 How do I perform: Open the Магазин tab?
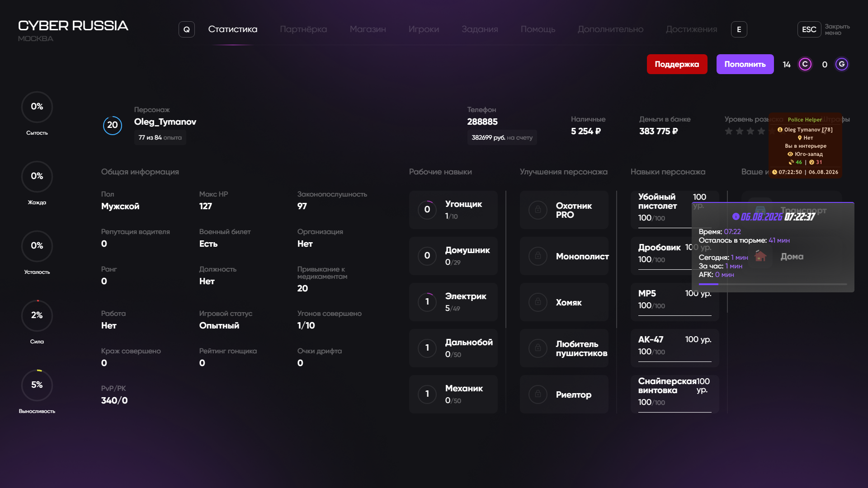coord(368,29)
